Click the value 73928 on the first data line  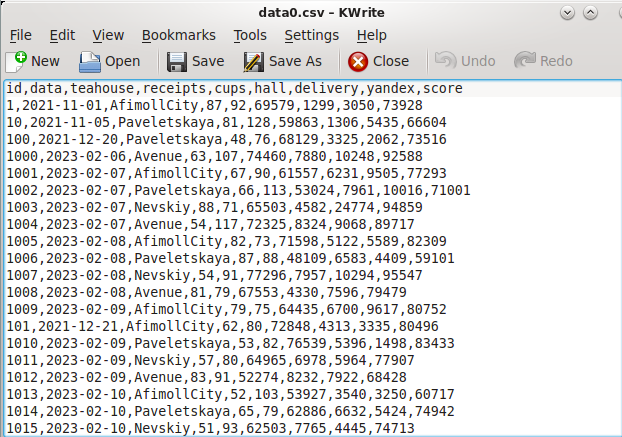point(403,105)
